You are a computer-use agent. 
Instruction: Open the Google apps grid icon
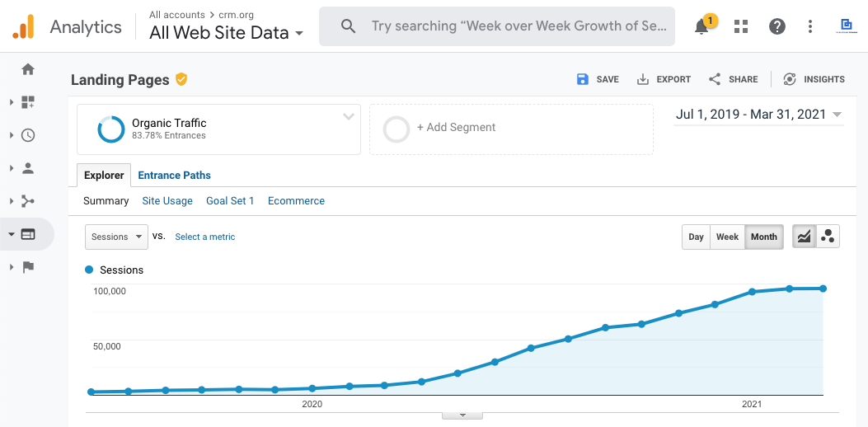[x=741, y=26]
